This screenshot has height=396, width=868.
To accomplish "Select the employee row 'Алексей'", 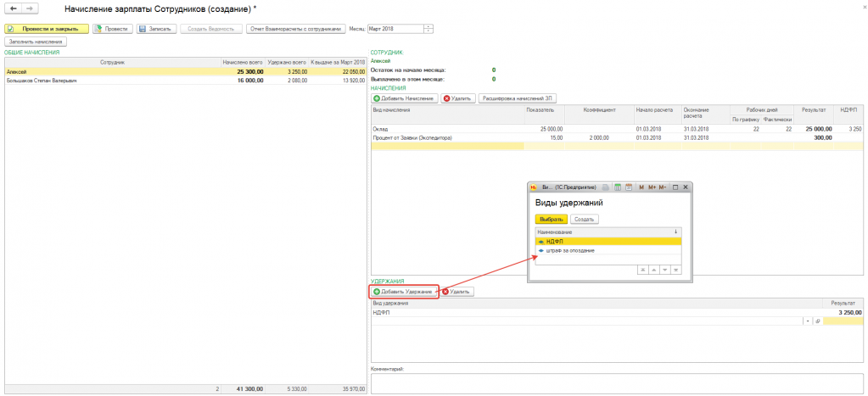I will (186, 71).
